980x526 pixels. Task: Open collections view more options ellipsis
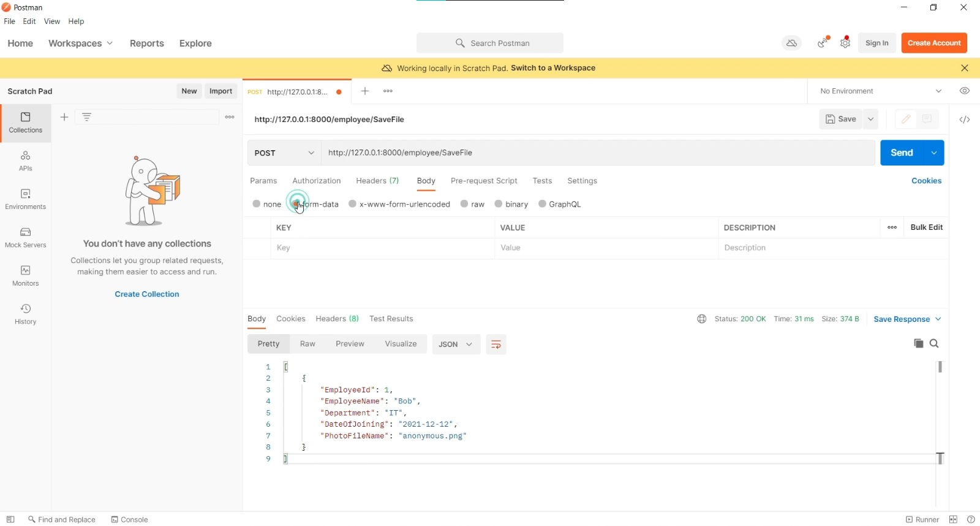click(230, 117)
